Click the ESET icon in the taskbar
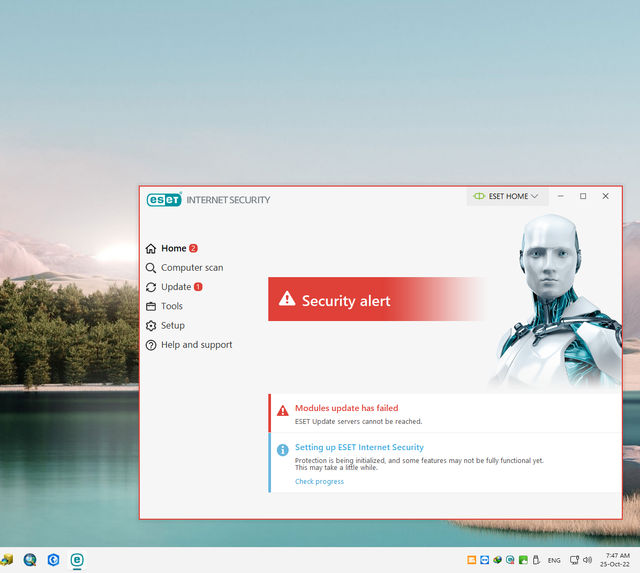 77,560
